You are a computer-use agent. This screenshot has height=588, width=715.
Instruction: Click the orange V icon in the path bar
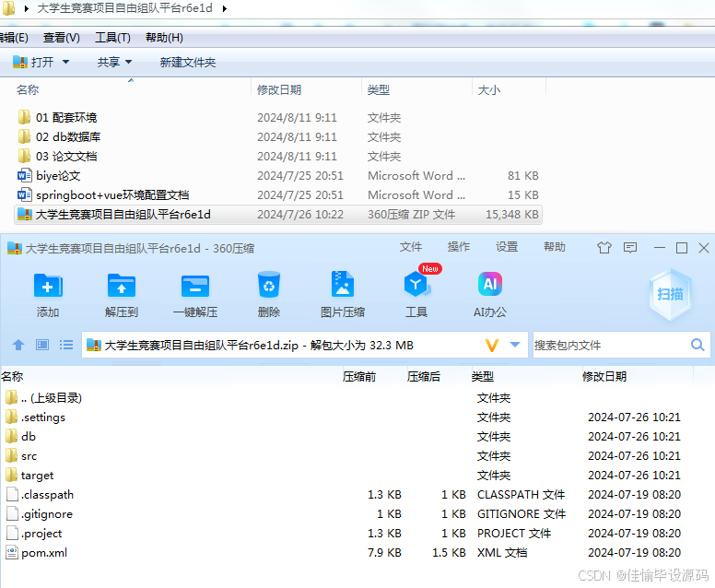pyautogui.click(x=492, y=346)
